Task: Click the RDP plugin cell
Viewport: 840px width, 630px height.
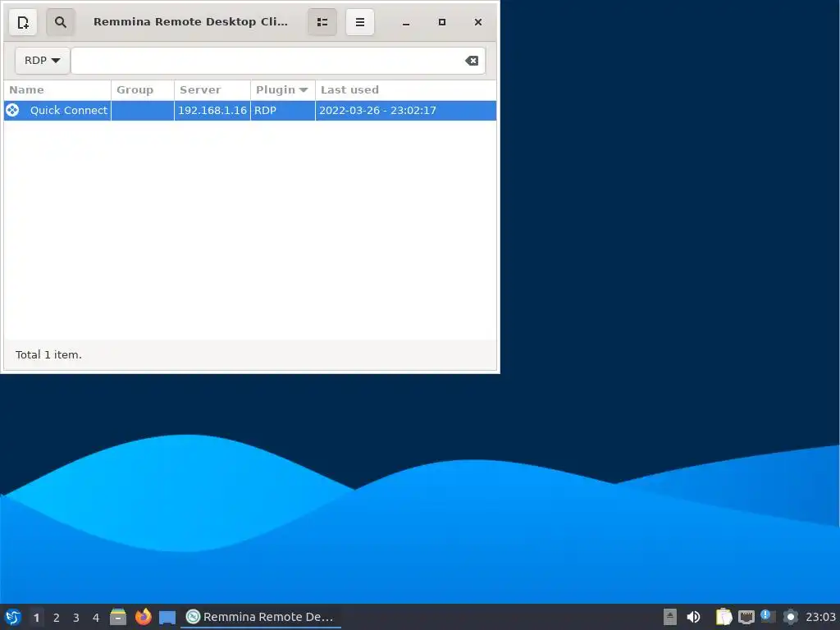Action: [x=283, y=111]
